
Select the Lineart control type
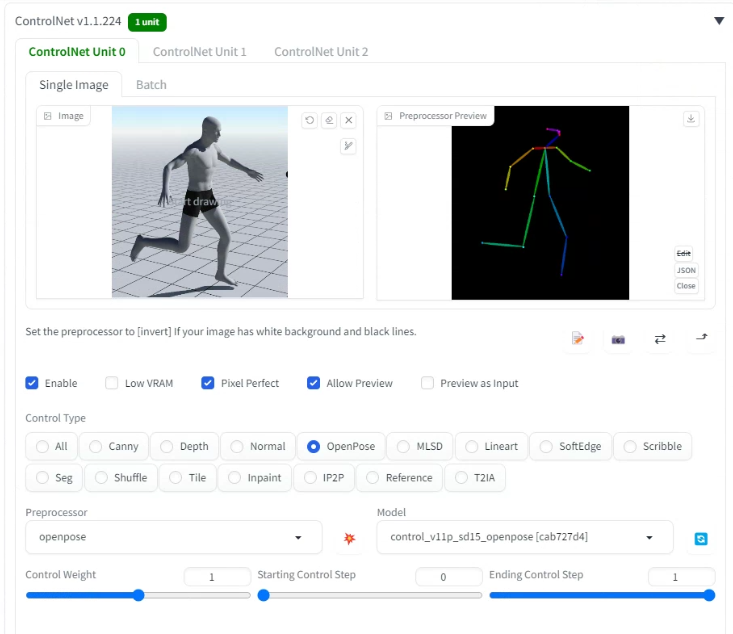[492, 447]
